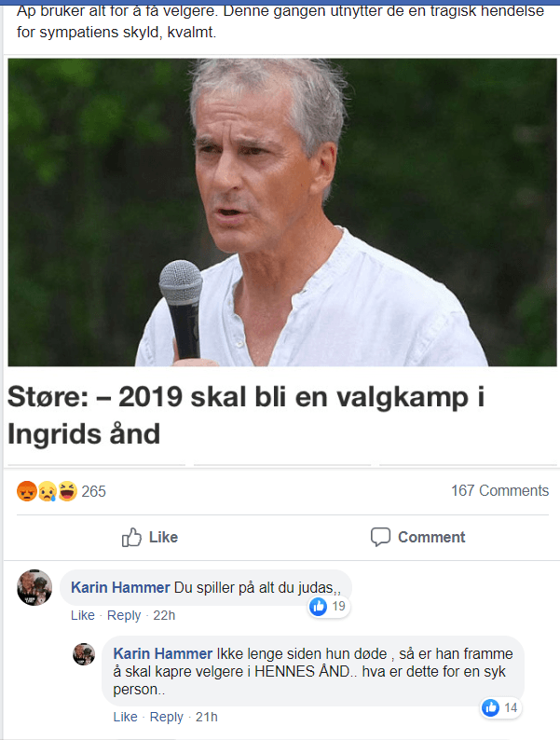Open Karin Hammer's profile name in first comment
Image resolution: width=560 pixels, height=740 pixels.
coord(120,587)
